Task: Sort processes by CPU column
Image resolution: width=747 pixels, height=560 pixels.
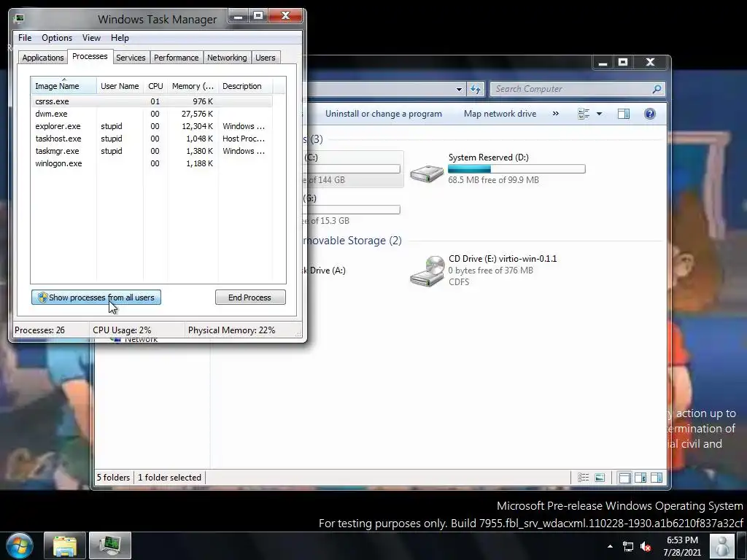Action: click(x=155, y=86)
